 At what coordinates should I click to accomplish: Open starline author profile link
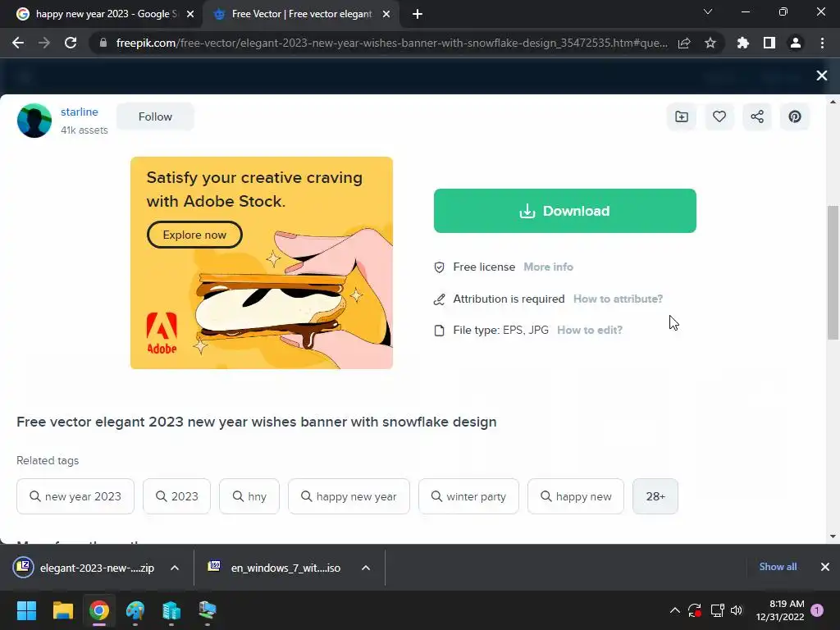[80, 112]
